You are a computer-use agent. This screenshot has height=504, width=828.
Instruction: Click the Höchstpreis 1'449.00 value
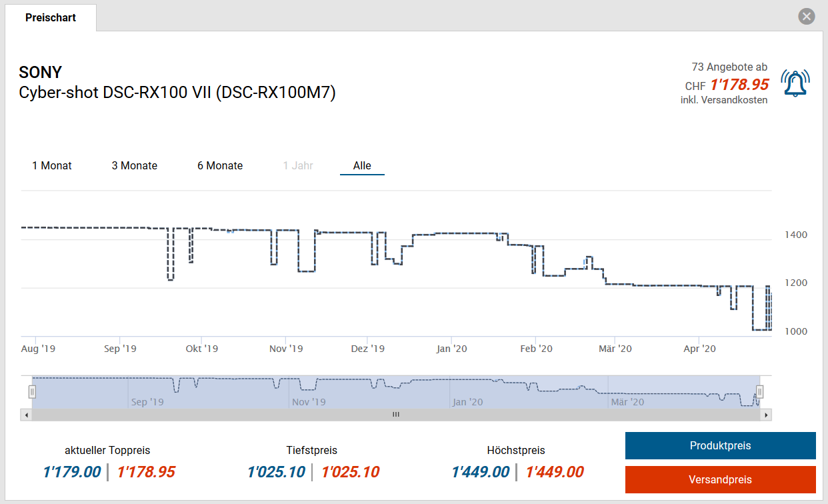coord(480,472)
